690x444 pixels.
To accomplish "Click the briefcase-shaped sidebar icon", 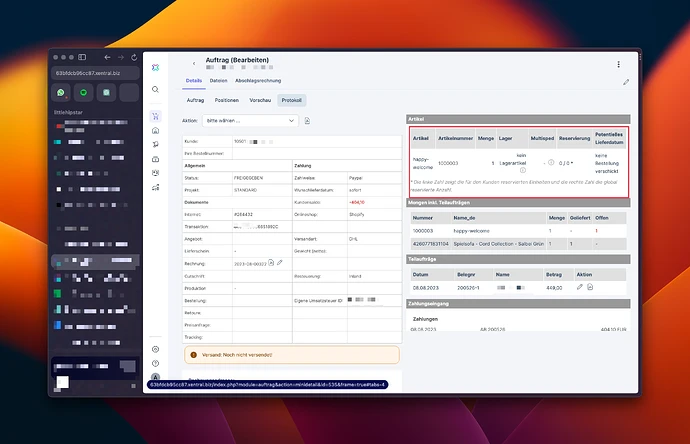I will pyautogui.click(x=155, y=159).
